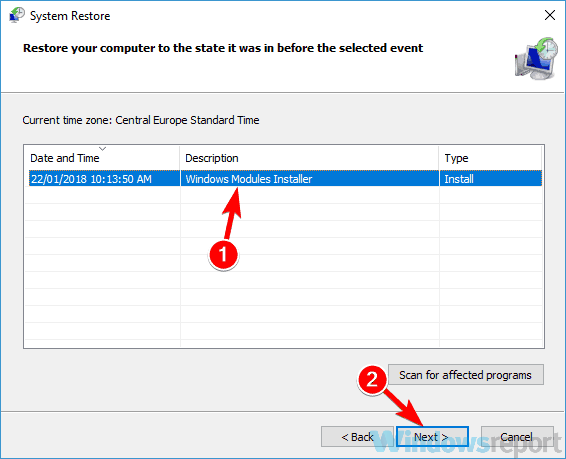Go to the previous step with Back
Screen dimensions: 566x459
pyautogui.click(x=357, y=437)
